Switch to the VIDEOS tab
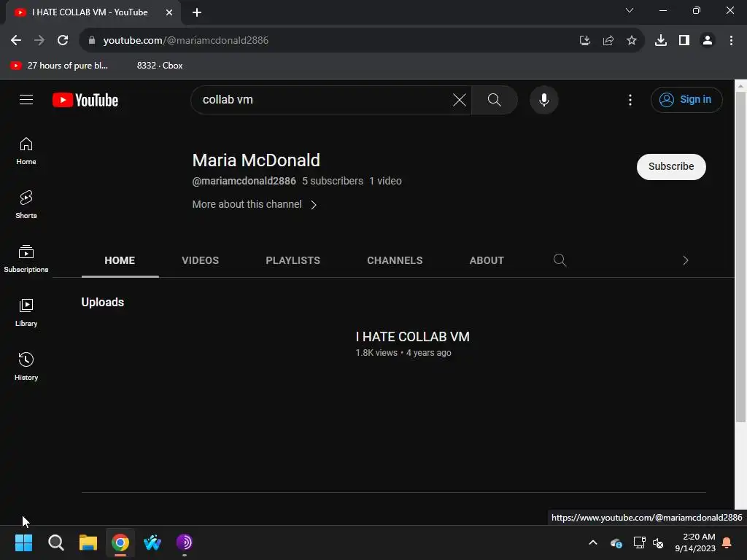The width and height of the screenshot is (747, 560). (x=200, y=260)
